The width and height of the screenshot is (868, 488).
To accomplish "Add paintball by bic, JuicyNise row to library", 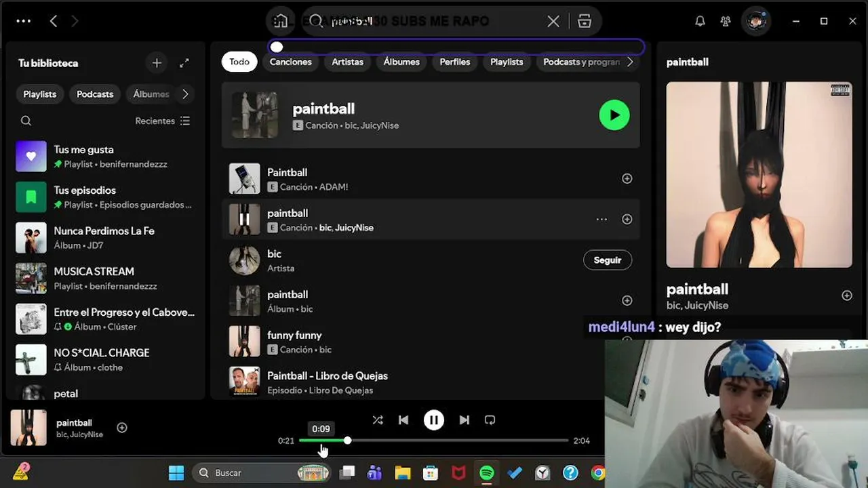I will click(627, 219).
